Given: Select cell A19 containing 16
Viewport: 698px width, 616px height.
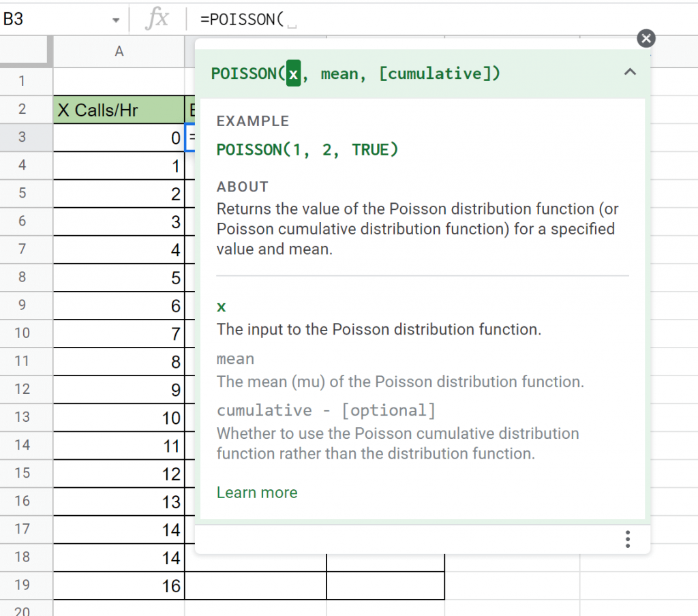Looking at the screenshot, I should (119, 585).
